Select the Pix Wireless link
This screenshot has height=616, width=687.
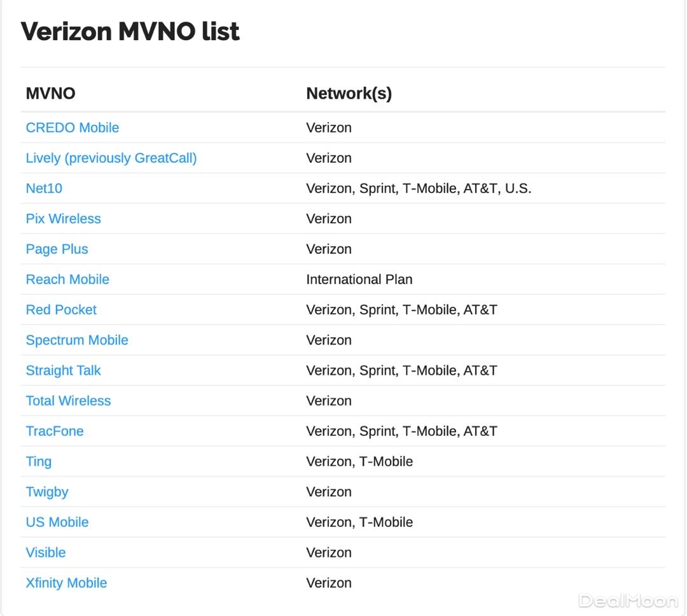[63, 219]
